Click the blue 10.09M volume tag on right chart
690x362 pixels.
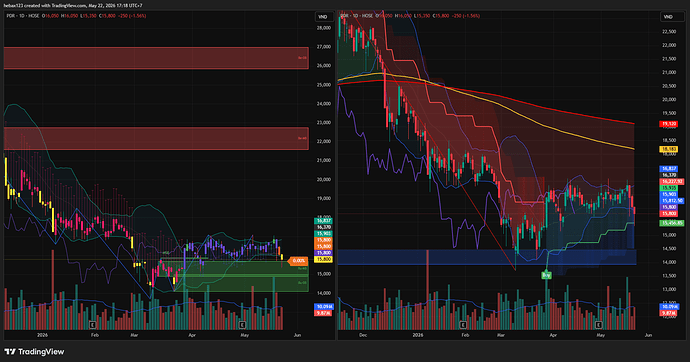pos(669,307)
